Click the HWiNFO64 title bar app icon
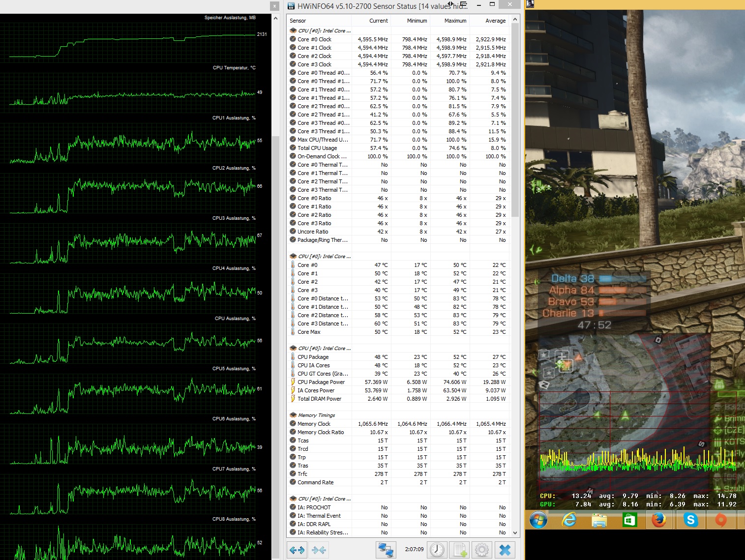The image size is (745, 560). 291,6
